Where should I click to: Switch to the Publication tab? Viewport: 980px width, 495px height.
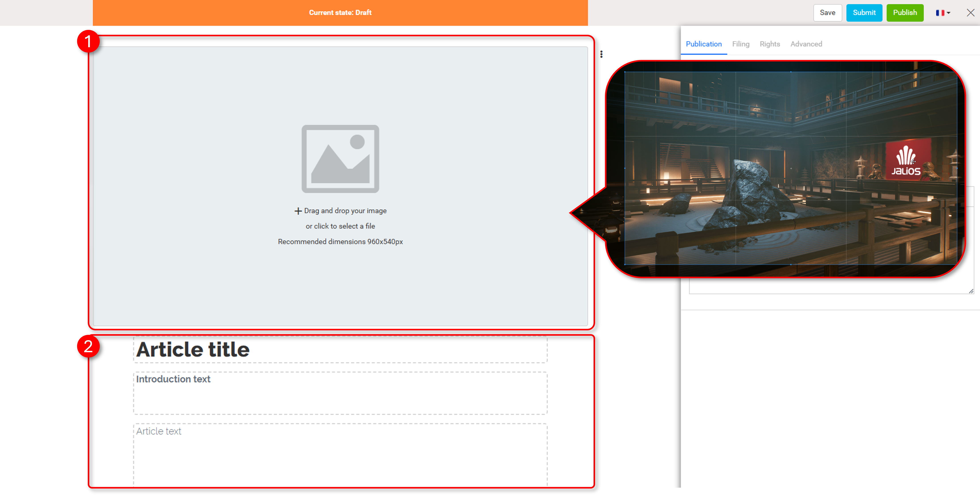(x=703, y=44)
